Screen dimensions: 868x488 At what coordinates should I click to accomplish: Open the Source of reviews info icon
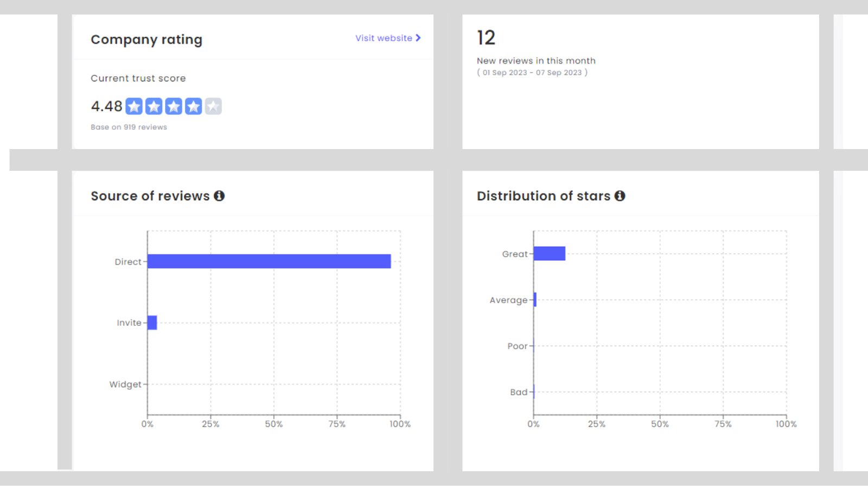click(219, 196)
